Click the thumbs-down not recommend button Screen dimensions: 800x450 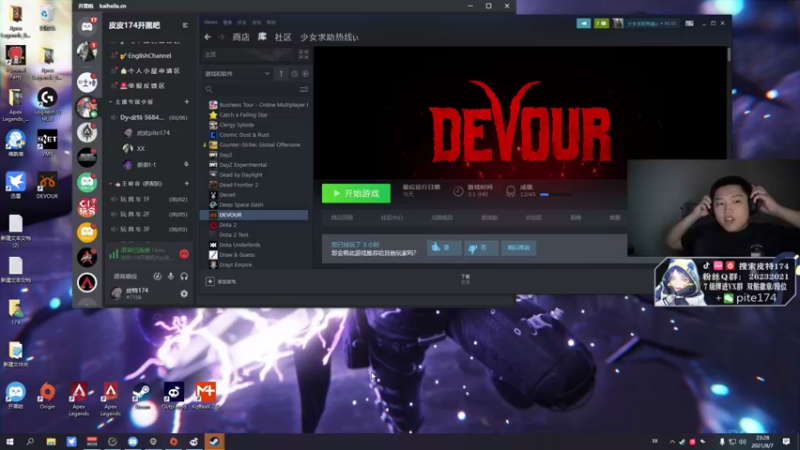(x=481, y=247)
